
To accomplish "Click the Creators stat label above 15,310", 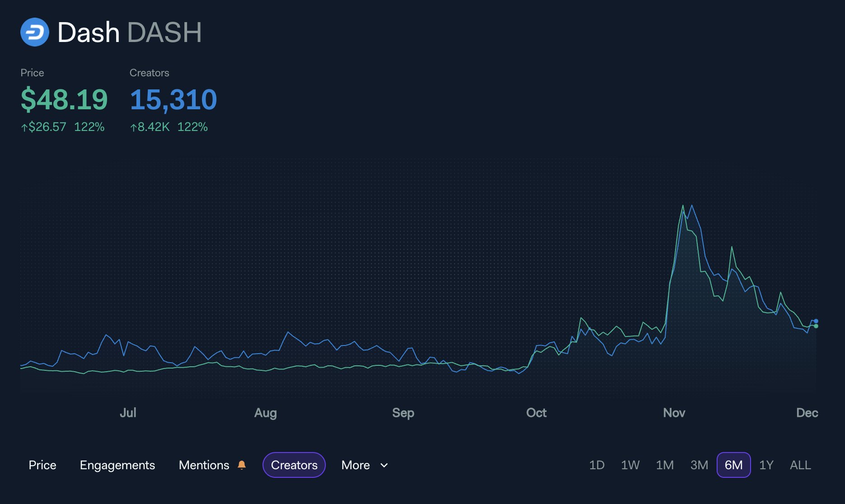I will [x=149, y=73].
